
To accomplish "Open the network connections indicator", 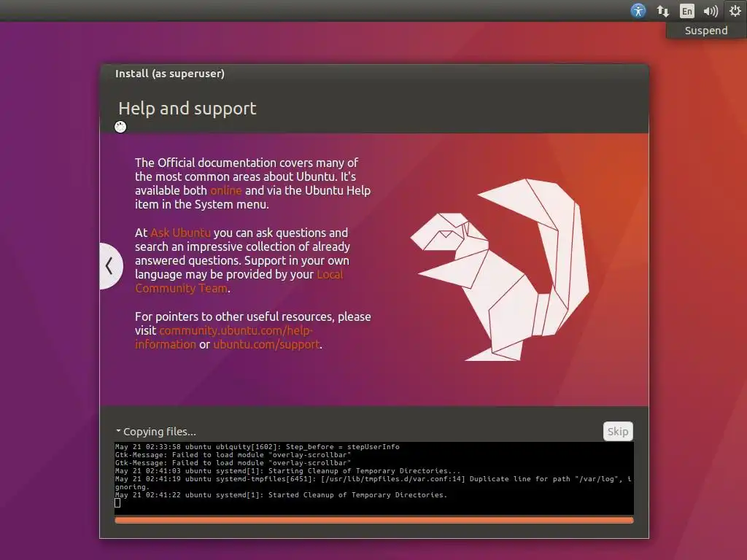I will (662, 10).
